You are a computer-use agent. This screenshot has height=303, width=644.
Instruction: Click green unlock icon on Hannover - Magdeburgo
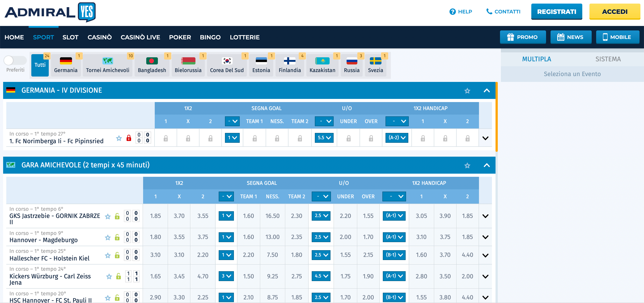pos(117,237)
